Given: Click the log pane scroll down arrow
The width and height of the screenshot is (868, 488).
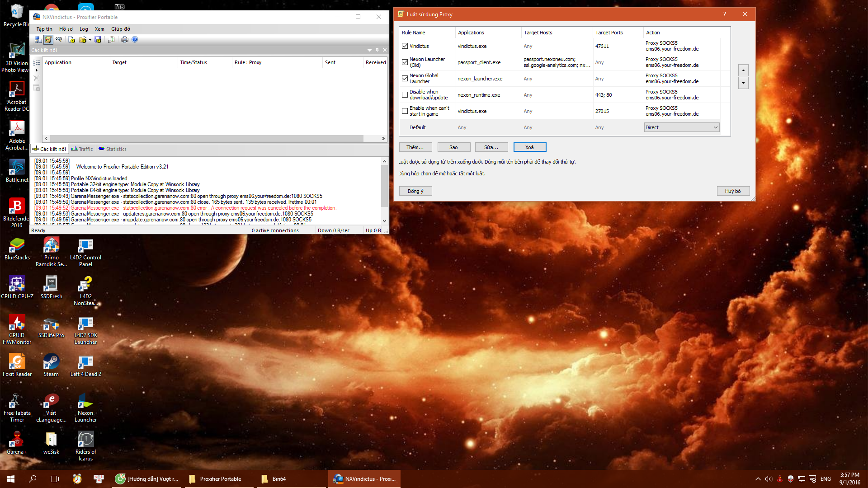Looking at the screenshot, I should tap(384, 221).
